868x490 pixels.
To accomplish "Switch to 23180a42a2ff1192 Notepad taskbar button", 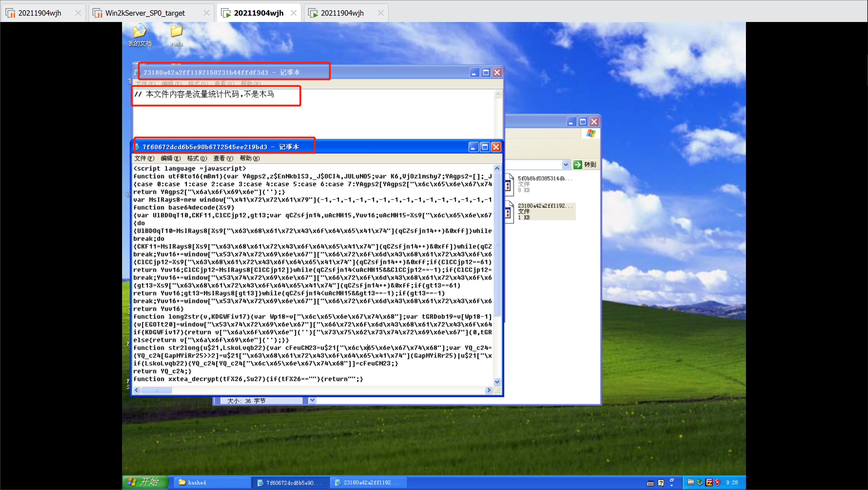I will pyautogui.click(x=368, y=482).
